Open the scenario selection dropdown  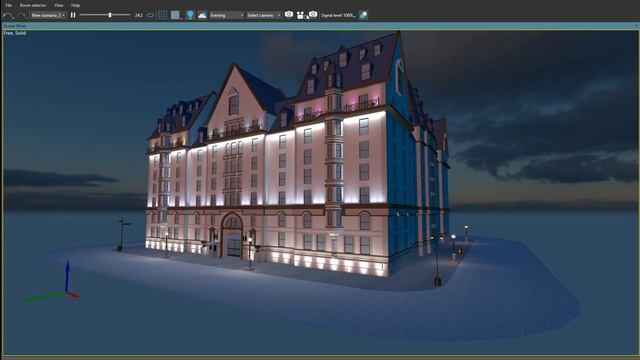click(x=48, y=15)
